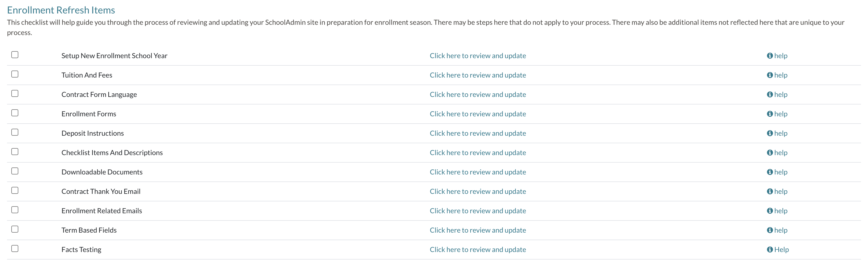Click the Contract Form Language info icon

770,94
